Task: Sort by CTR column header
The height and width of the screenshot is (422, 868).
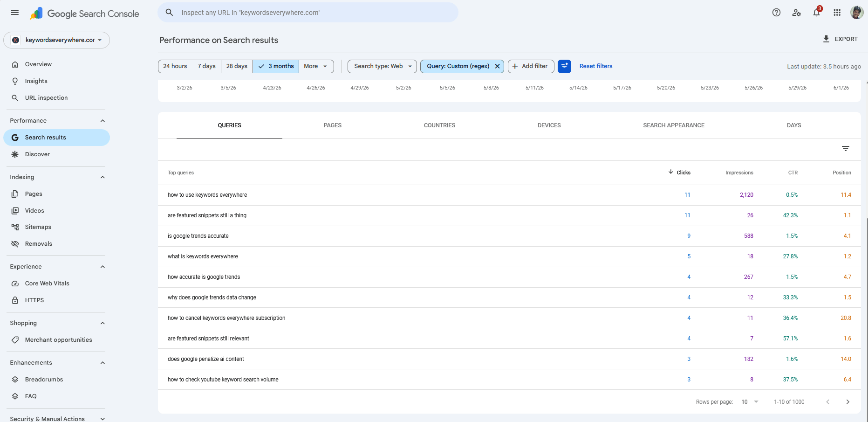Action: (x=793, y=173)
